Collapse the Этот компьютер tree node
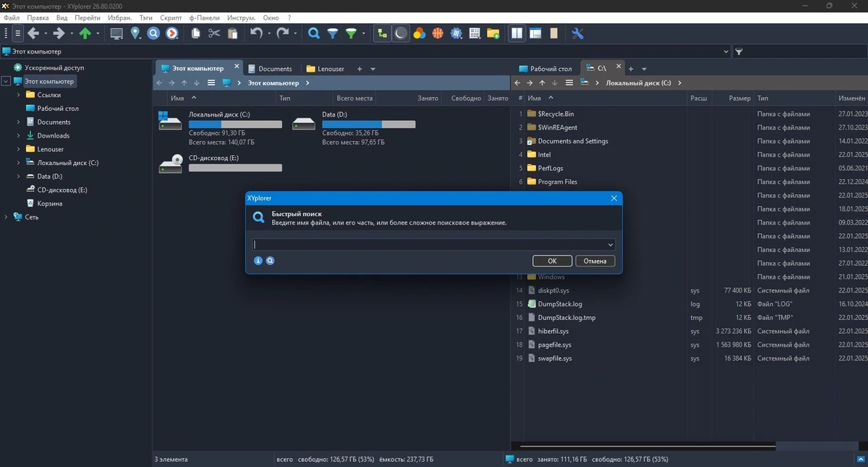This screenshot has height=467, width=868. [6, 81]
